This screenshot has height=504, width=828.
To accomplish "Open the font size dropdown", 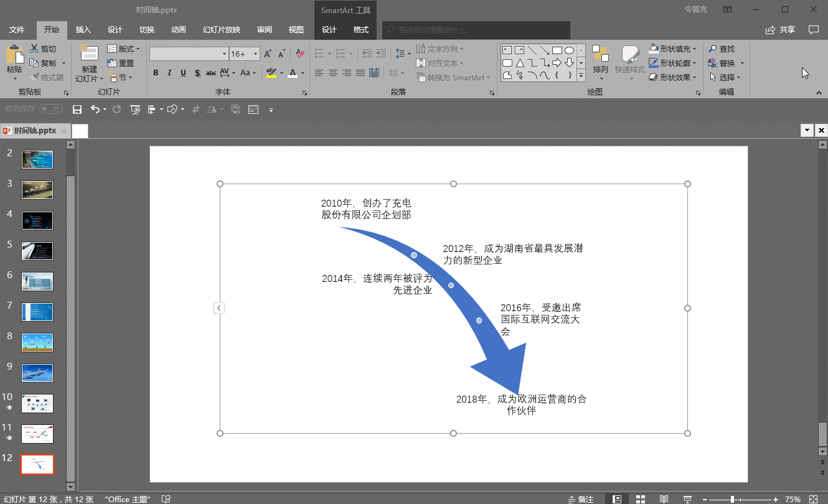I will point(255,54).
